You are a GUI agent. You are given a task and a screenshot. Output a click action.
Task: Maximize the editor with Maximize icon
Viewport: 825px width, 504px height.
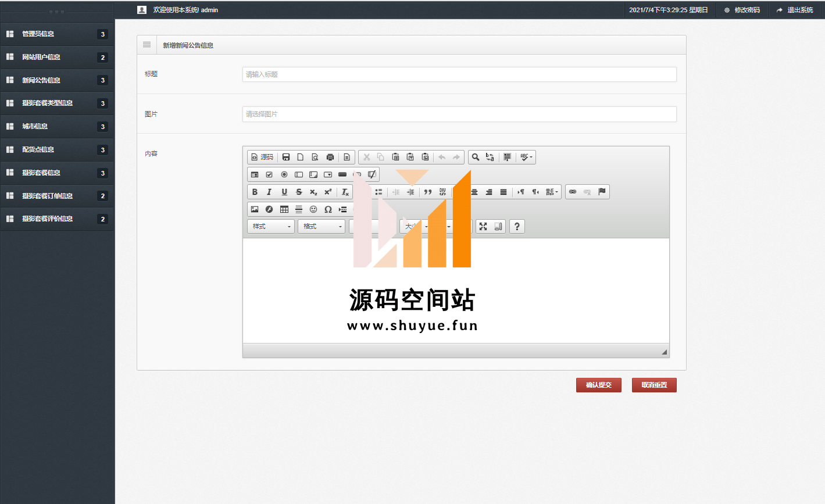pos(483,227)
